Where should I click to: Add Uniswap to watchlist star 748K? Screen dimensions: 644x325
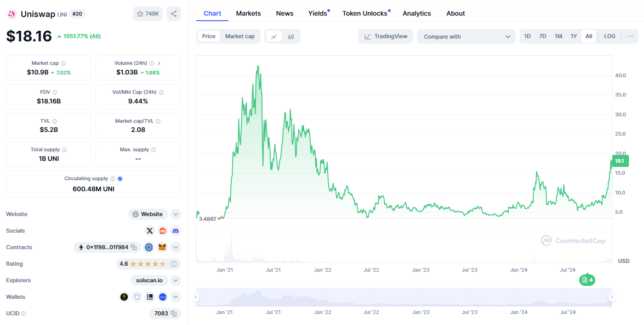click(148, 14)
